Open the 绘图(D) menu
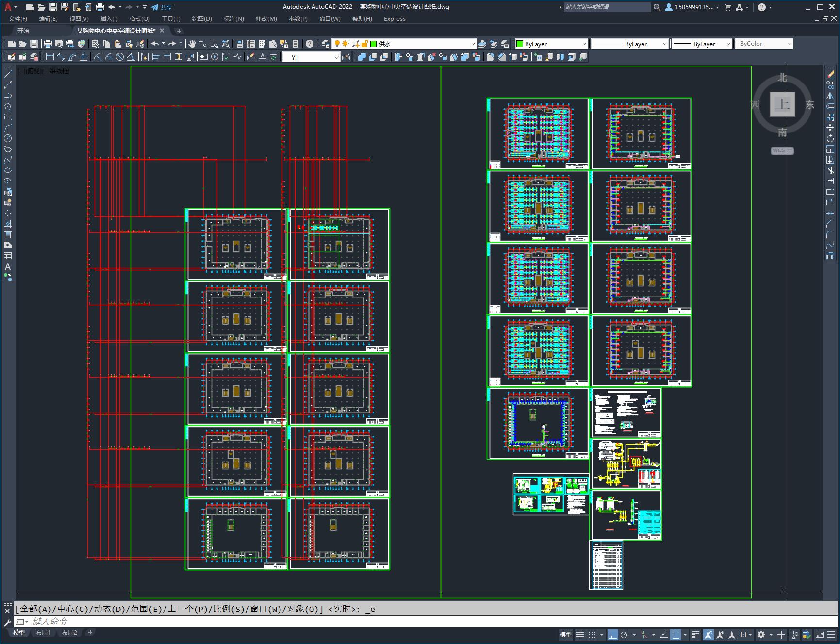Viewport: 840px width, 644px height. click(x=201, y=18)
